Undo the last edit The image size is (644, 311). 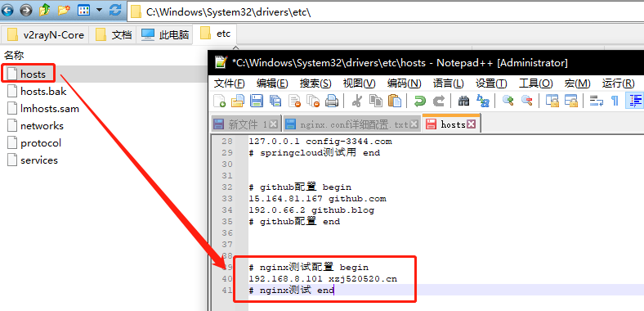coord(420,101)
